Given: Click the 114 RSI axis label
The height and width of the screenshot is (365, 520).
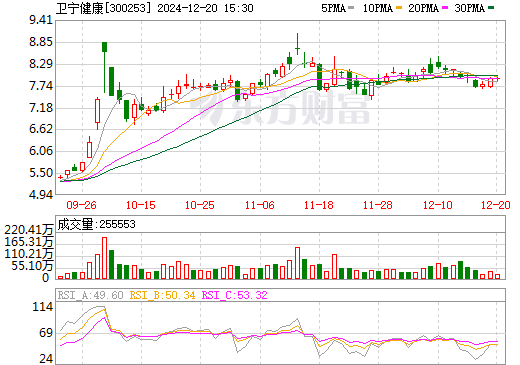Looking at the screenshot, I should point(43,307).
